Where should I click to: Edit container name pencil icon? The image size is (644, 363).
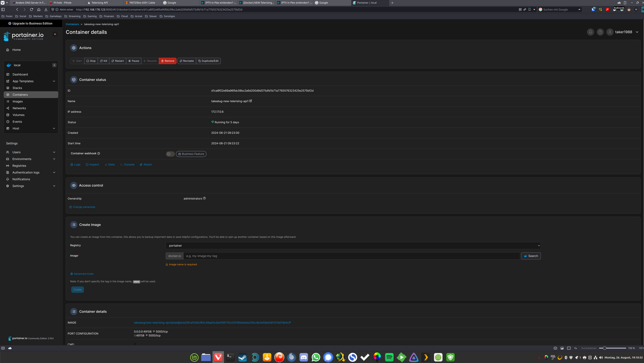pyautogui.click(x=251, y=101)
